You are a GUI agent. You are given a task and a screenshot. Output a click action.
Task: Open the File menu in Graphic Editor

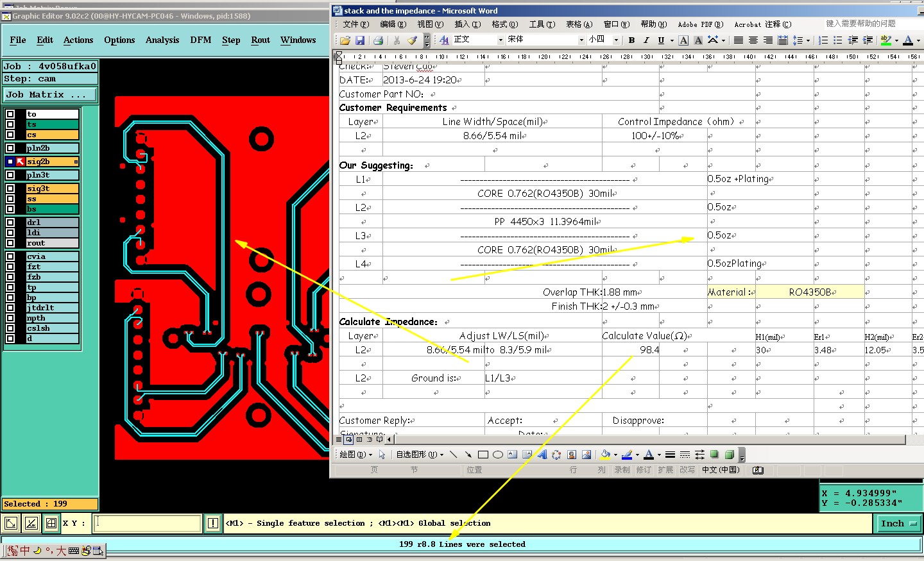click(18, 40)
